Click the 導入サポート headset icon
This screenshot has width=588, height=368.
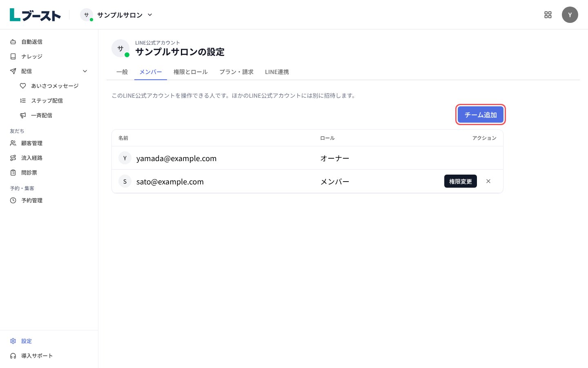[13, 356]
